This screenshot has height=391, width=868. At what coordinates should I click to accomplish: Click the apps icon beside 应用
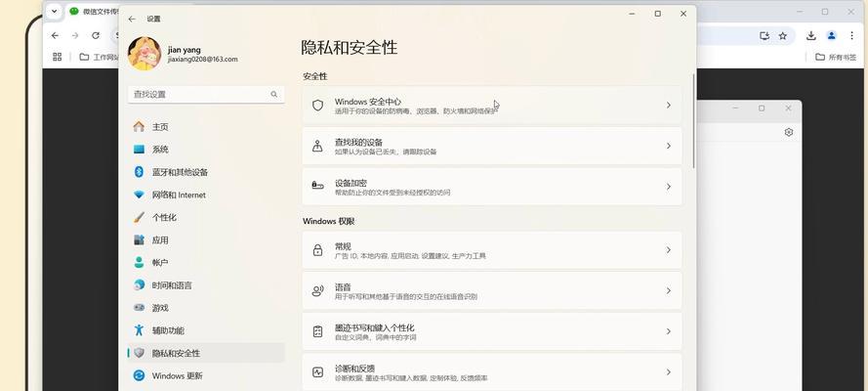(x=139, y=240)
